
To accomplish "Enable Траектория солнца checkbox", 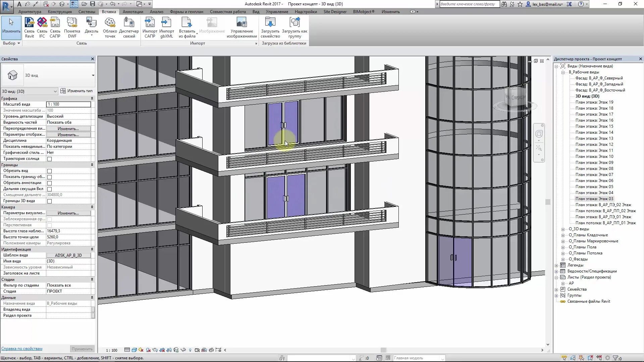I will click(50, 159).
